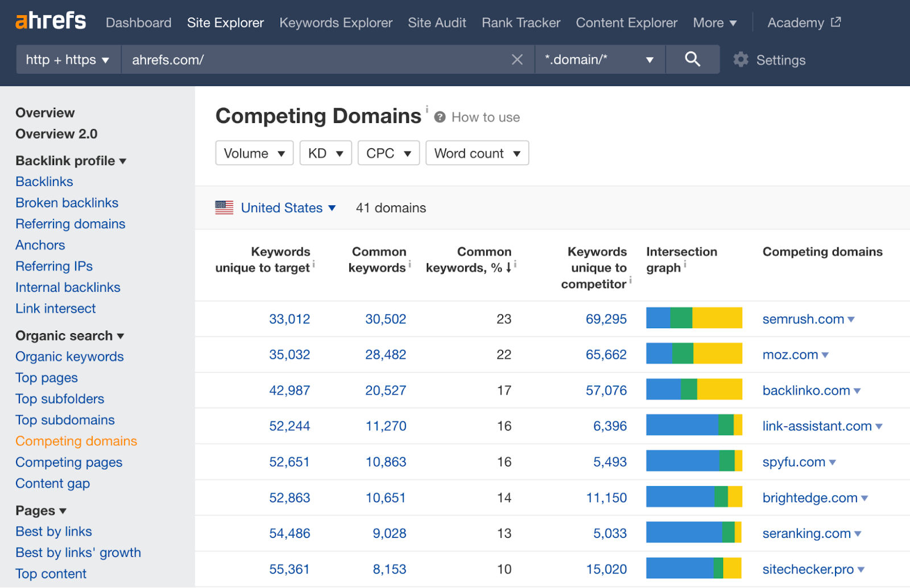Click the ahrefs logo

[51, 21]
